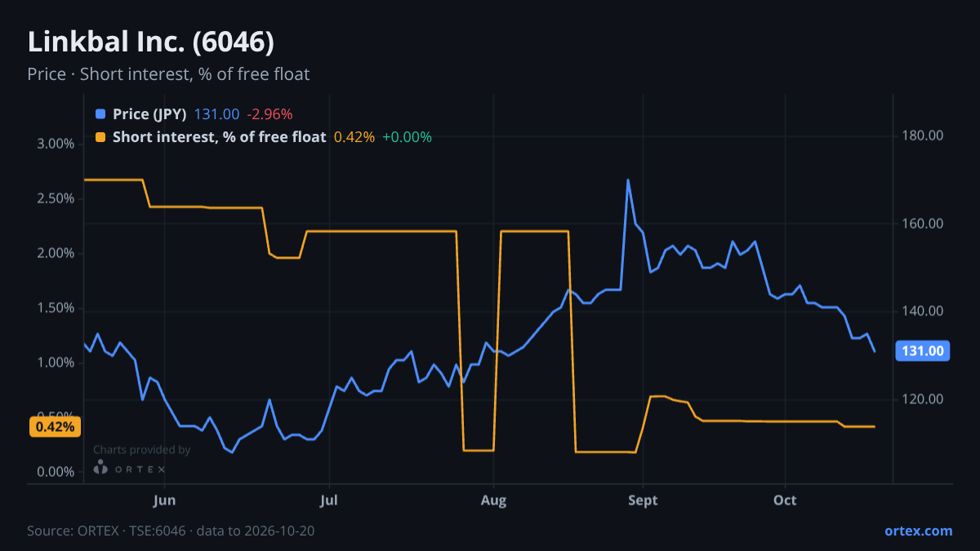Image resolution: width=980 pixels, height=551 pixels.
Task: Open the ortex.com link
Action: point(919,531)
